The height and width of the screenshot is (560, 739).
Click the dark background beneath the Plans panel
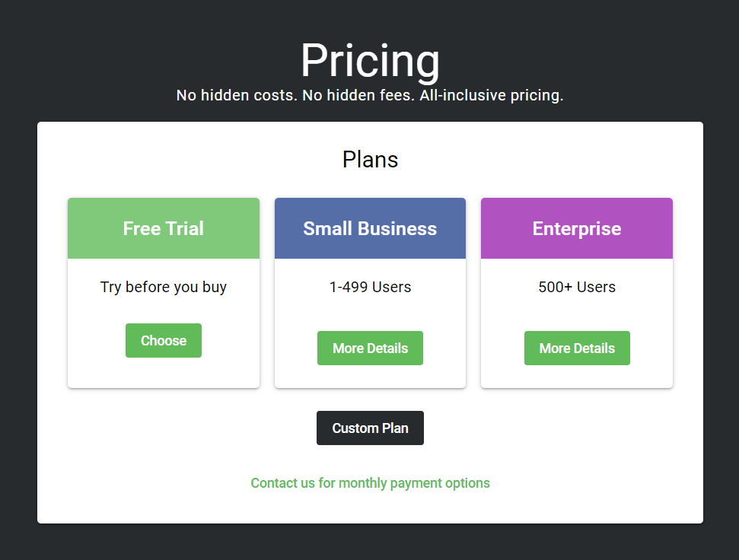[x=370, y=542]
